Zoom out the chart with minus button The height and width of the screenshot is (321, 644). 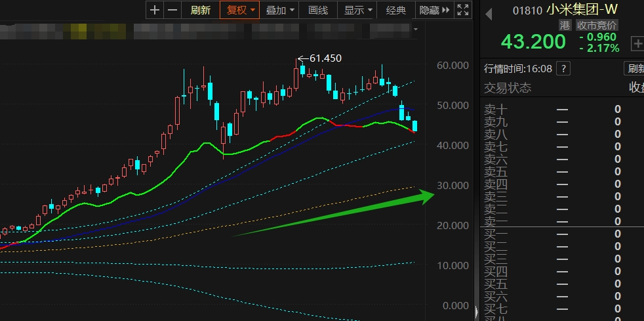172,10
